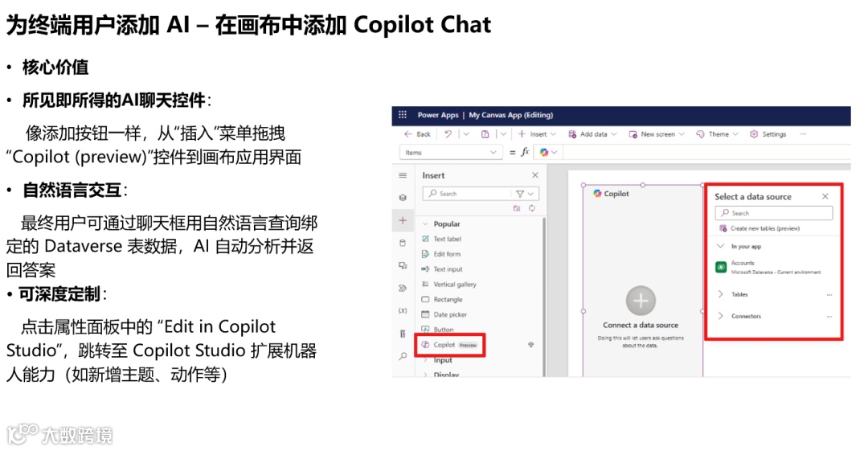
Task: Open the Tree view layers sidebar icon
Action: (403, 197)
